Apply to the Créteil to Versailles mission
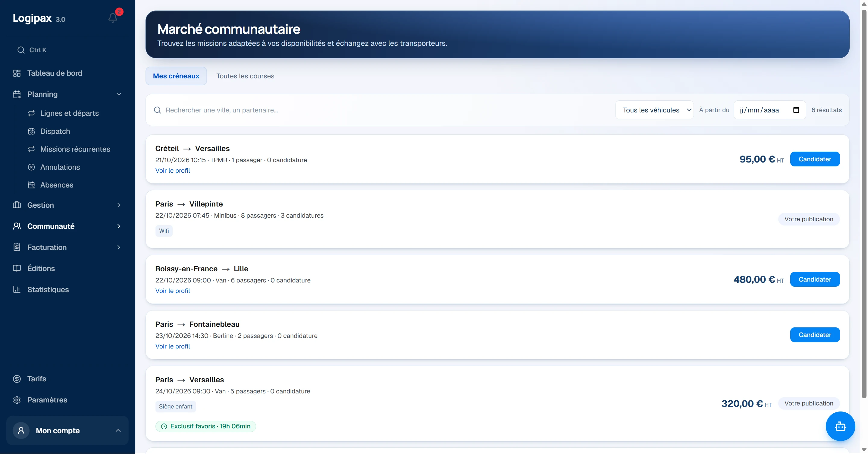The height and width of the screenshot is (454, 868). pyautogui.click(x=814, y=159)
